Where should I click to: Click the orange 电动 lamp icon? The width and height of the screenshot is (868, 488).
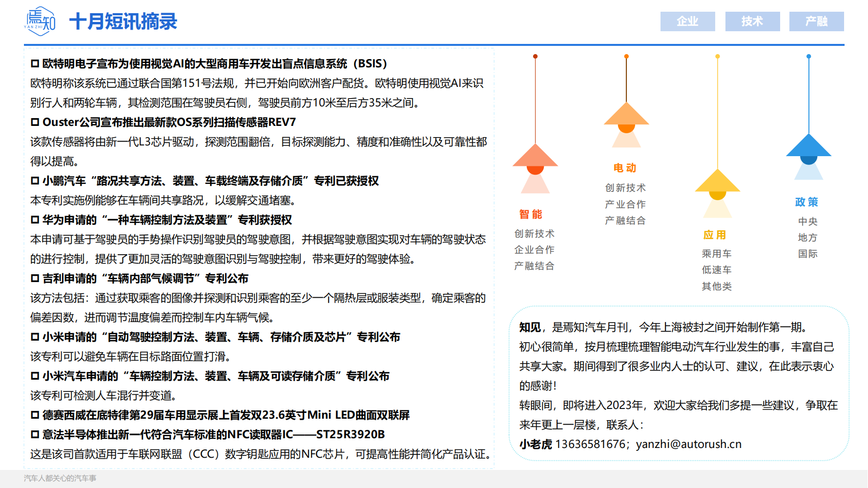[626, 124]
